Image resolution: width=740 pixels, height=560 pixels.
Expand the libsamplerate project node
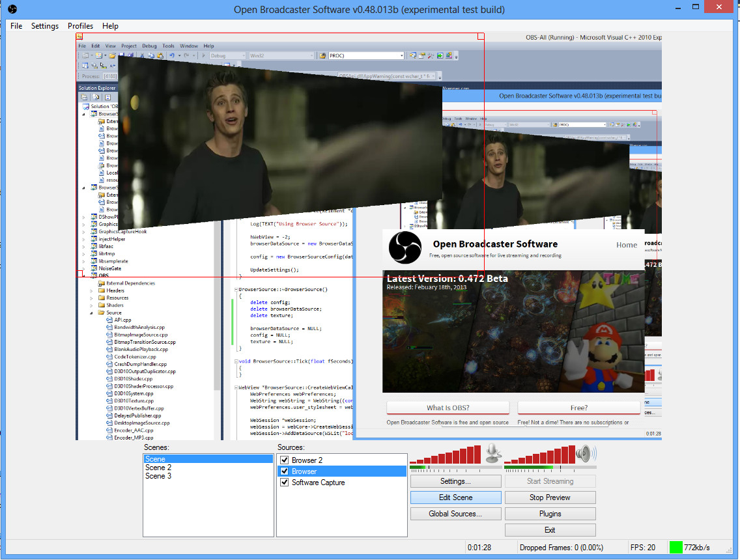coord(84,261)
